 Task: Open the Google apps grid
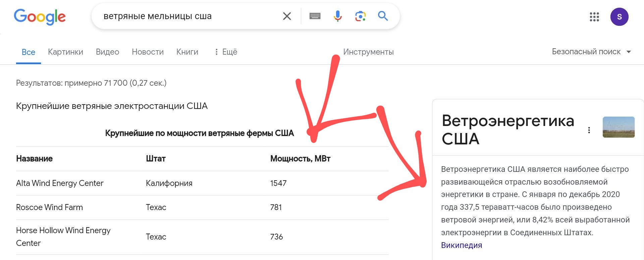(x=594, y=17)
